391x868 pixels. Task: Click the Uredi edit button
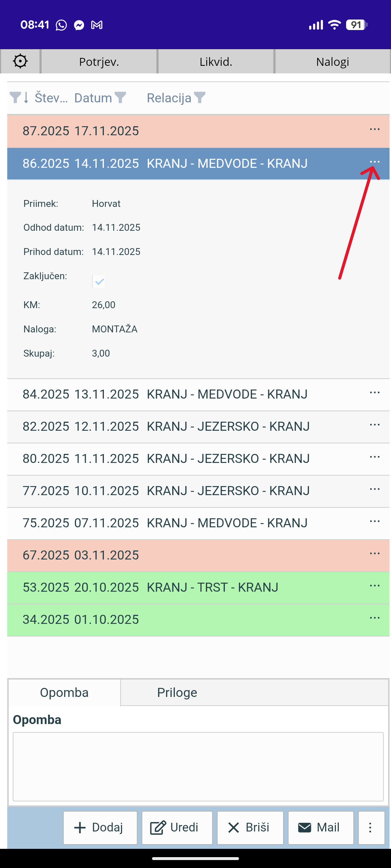click(x=177, y=827)
